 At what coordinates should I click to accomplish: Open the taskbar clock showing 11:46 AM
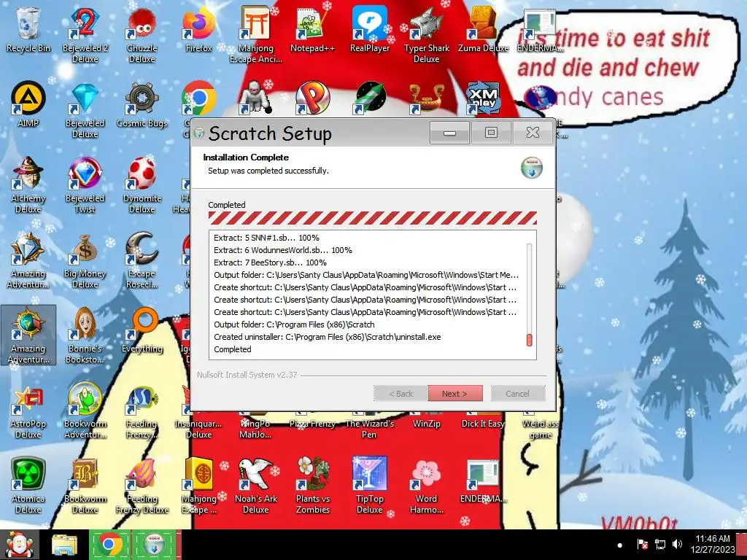pos(713,544)
